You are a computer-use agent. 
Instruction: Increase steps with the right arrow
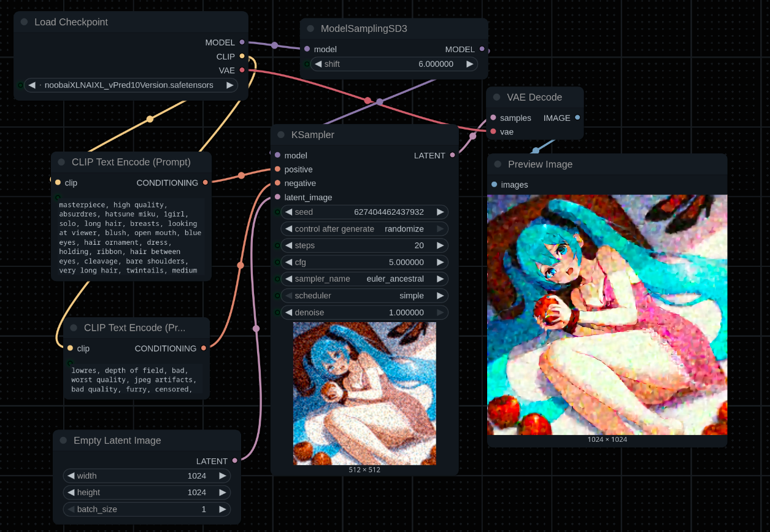440,245
